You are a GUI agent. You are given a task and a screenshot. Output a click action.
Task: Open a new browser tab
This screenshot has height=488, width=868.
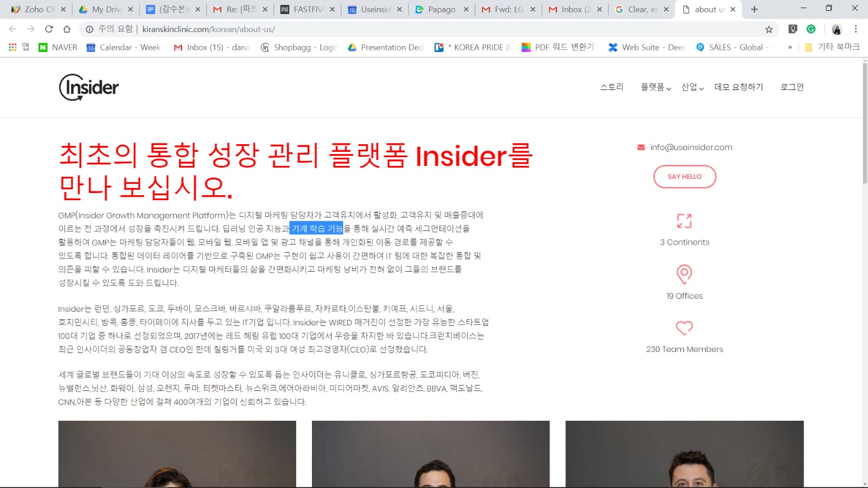(754, 9)
